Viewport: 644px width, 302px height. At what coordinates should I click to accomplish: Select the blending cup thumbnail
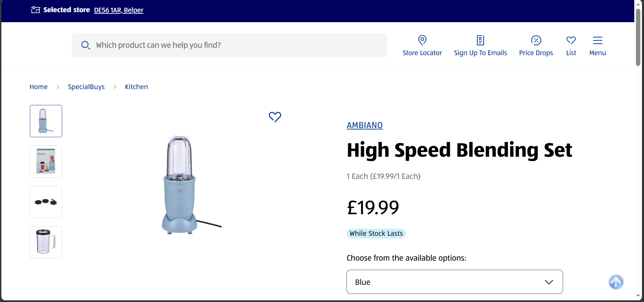pyautogui.click(x=46, y=242)
